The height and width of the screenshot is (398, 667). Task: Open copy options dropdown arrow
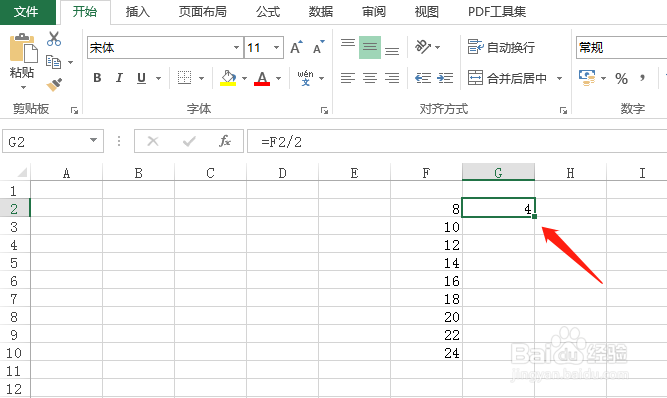[x=71, y=63]
